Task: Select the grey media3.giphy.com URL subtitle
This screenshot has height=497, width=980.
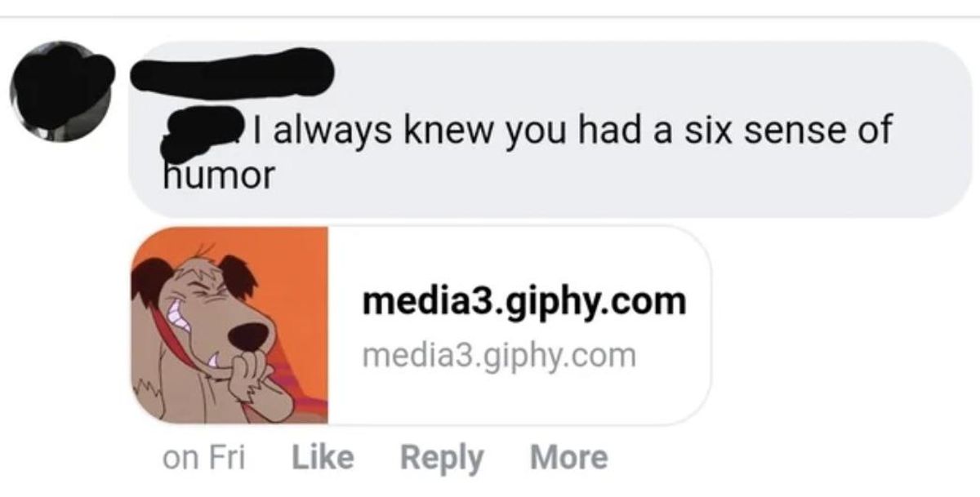Action: [498, 355]
